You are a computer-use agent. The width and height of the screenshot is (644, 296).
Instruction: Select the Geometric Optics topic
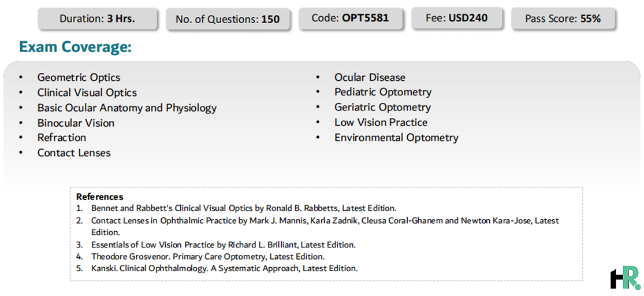[x=79, y=77]
